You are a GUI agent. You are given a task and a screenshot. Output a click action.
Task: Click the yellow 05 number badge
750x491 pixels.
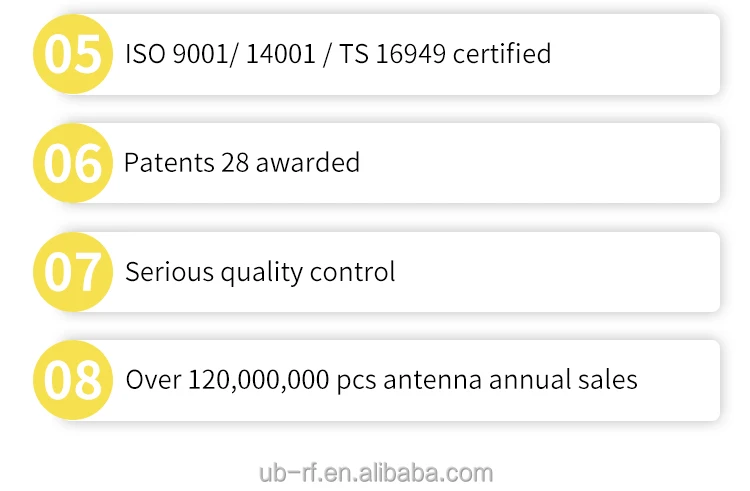tap(73, 54)
